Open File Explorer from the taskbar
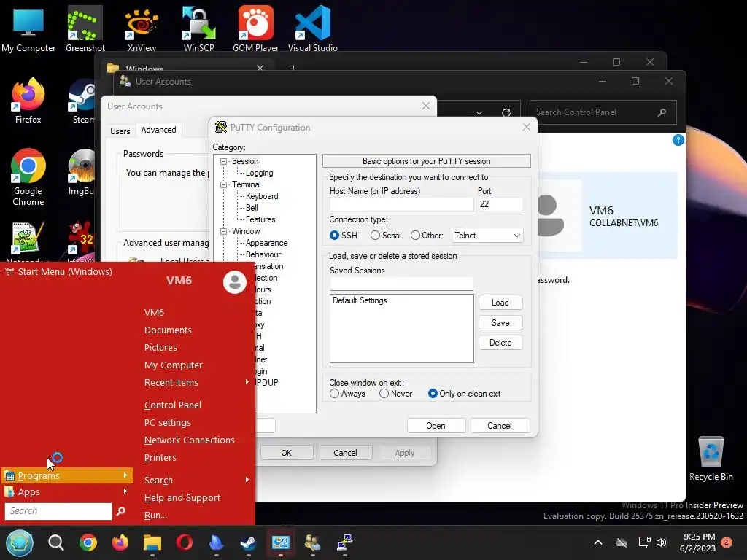This screenshot has width=747, height=560. point(152,542)
